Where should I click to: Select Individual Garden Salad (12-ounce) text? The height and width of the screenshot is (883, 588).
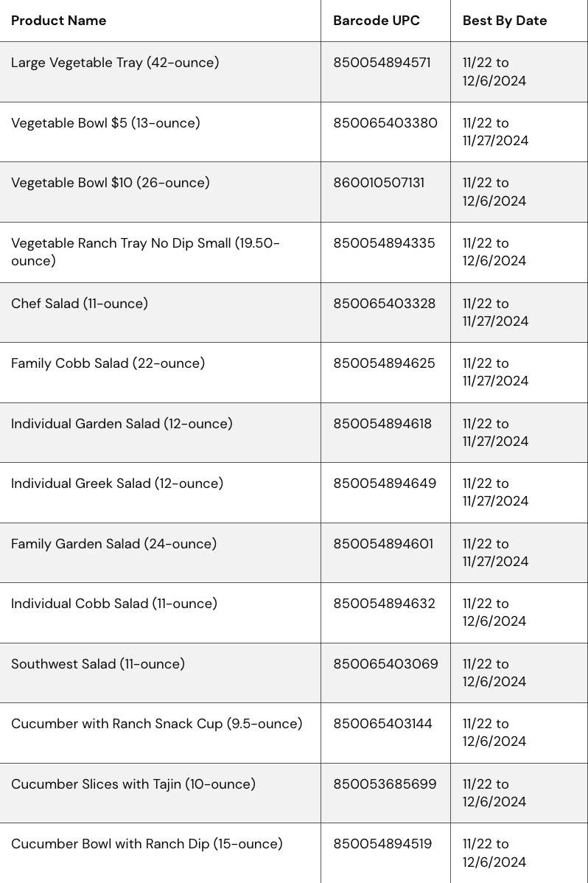click(x=122, y=424)
